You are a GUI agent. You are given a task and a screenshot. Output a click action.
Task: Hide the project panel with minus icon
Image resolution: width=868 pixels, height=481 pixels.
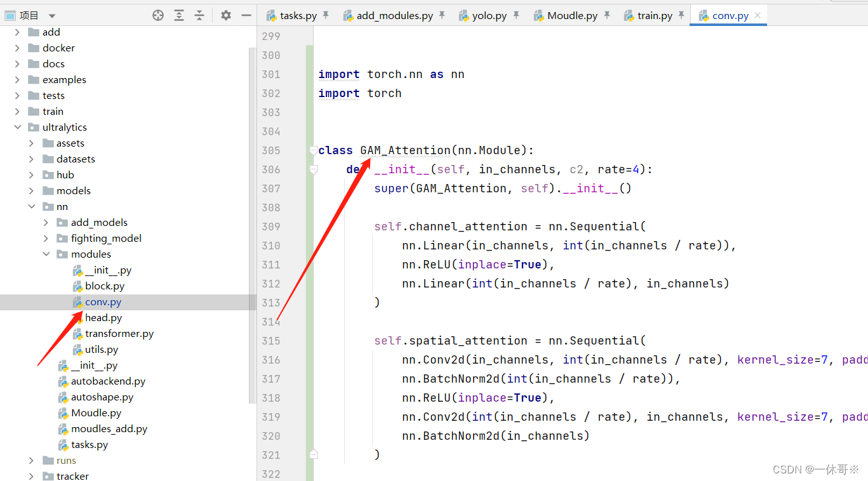246,15
